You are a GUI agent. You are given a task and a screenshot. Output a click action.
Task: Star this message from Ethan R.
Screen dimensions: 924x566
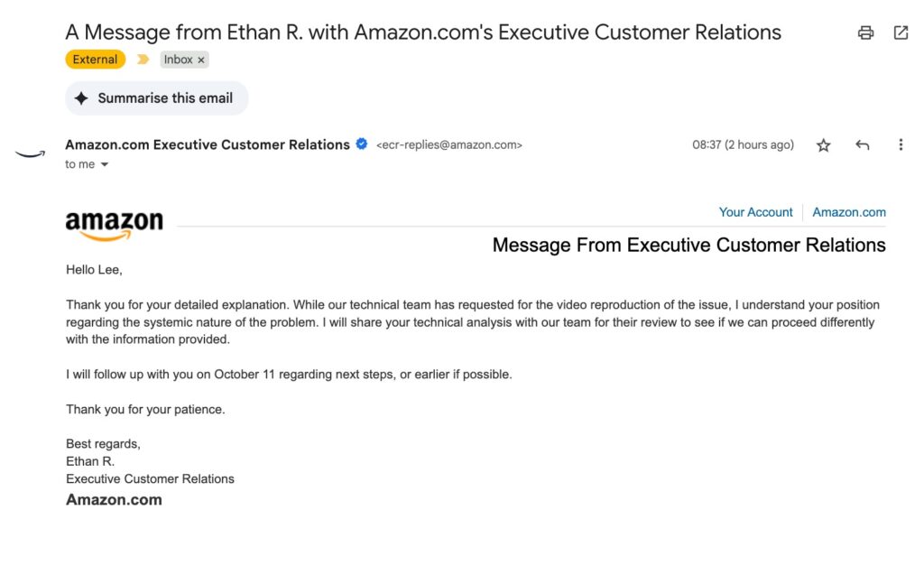pos(823,144)
